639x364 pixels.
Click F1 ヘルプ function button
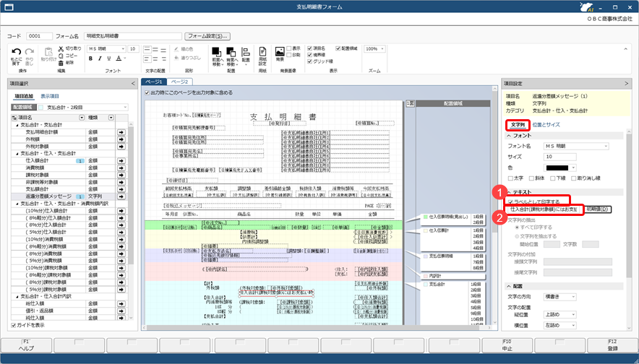[x=26, y=345]
